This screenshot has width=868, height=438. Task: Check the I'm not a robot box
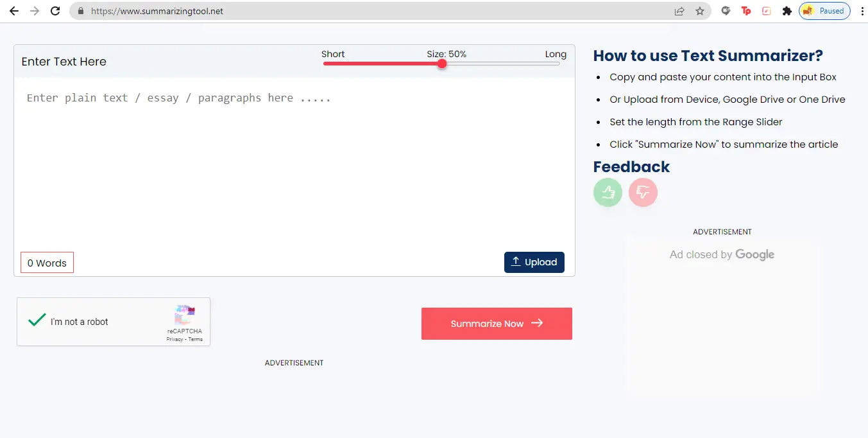pyautogui.click(x=37, y=321)
